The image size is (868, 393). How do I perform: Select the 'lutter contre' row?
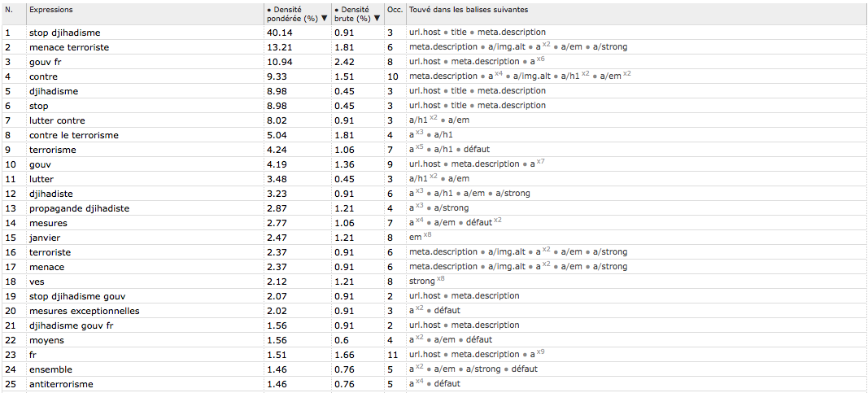point(434,120)
